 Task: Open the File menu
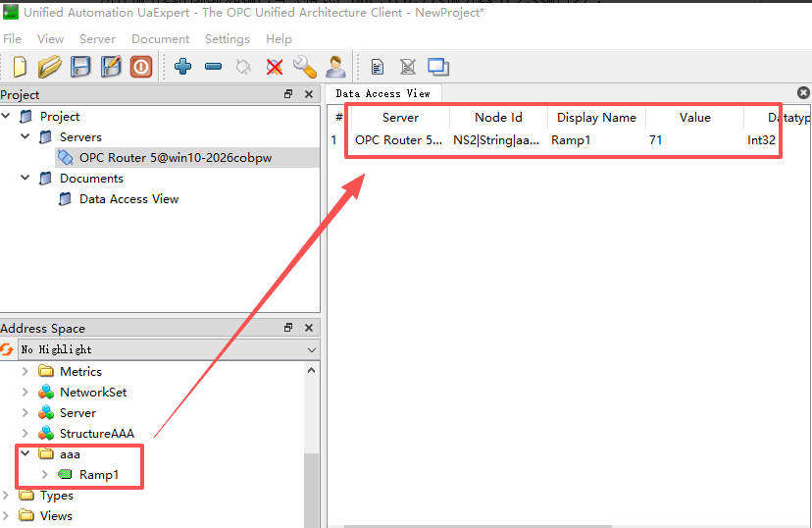[13, 39]
